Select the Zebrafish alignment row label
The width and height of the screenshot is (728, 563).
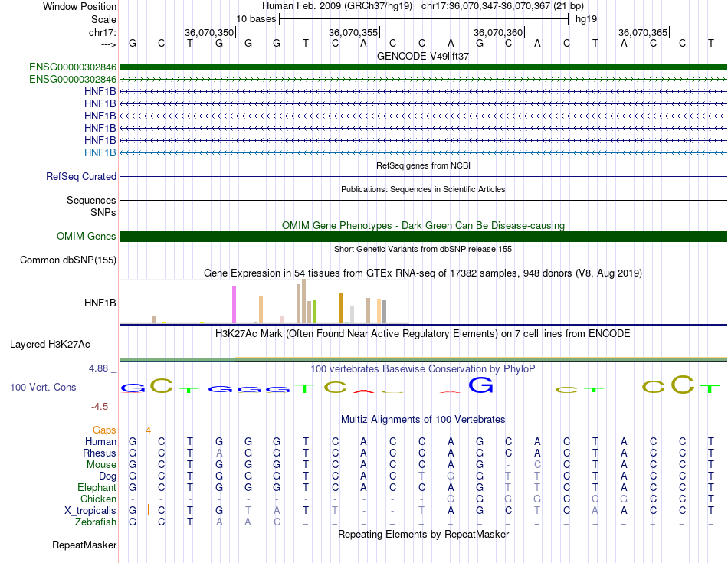coord(96,522)
